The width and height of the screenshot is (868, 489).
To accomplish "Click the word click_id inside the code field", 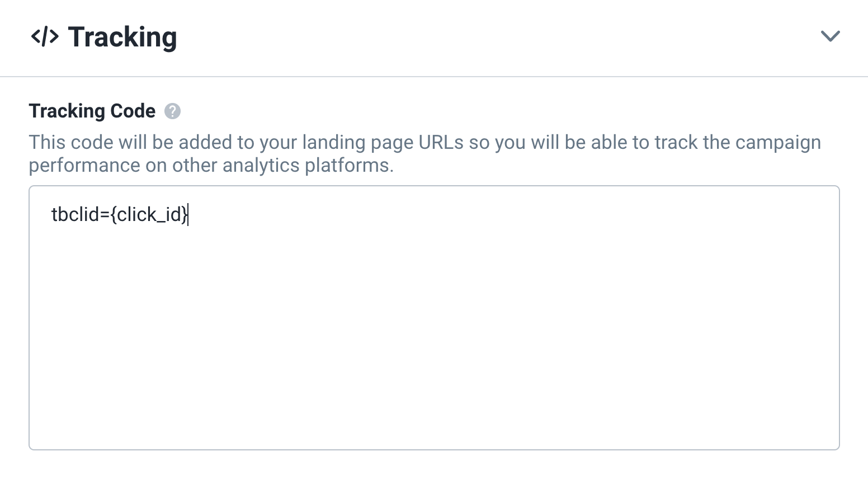I will pyautogui.click(x=149, y=214).
